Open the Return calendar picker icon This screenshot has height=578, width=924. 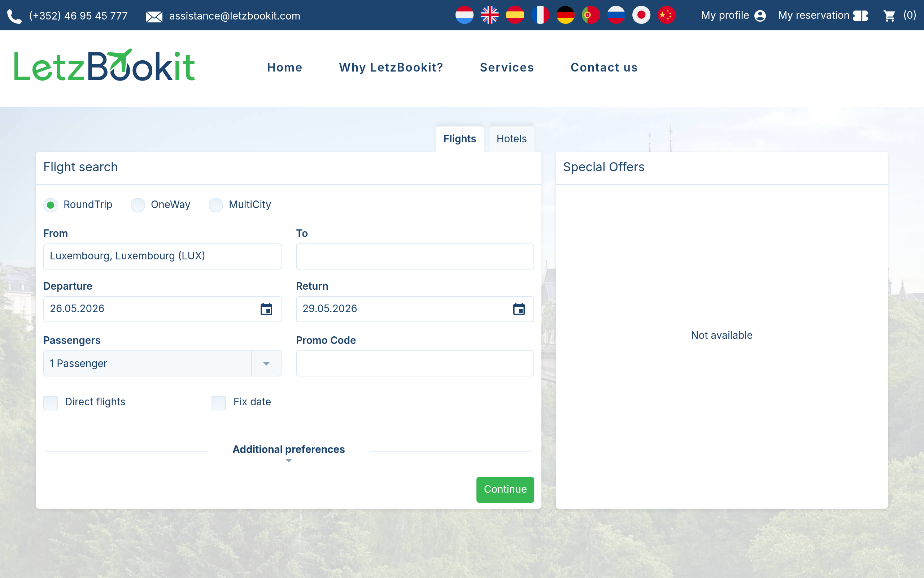pyautogui.click(x=519, y=309)
